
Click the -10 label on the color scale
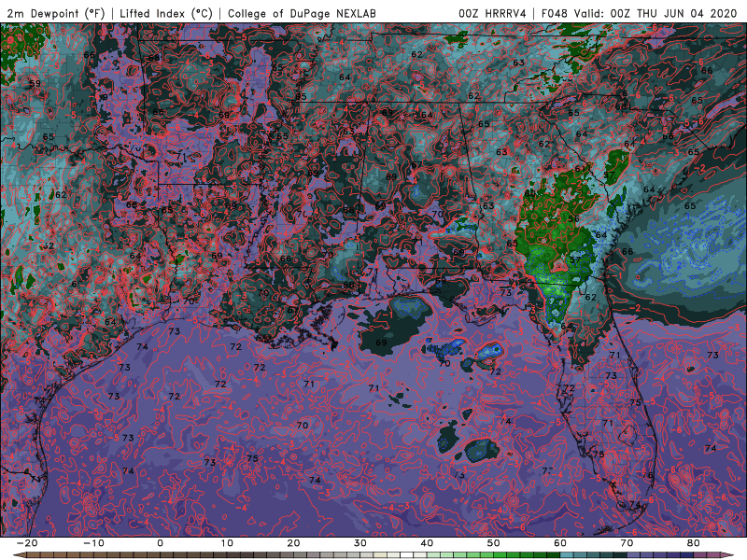pos(93,543)
